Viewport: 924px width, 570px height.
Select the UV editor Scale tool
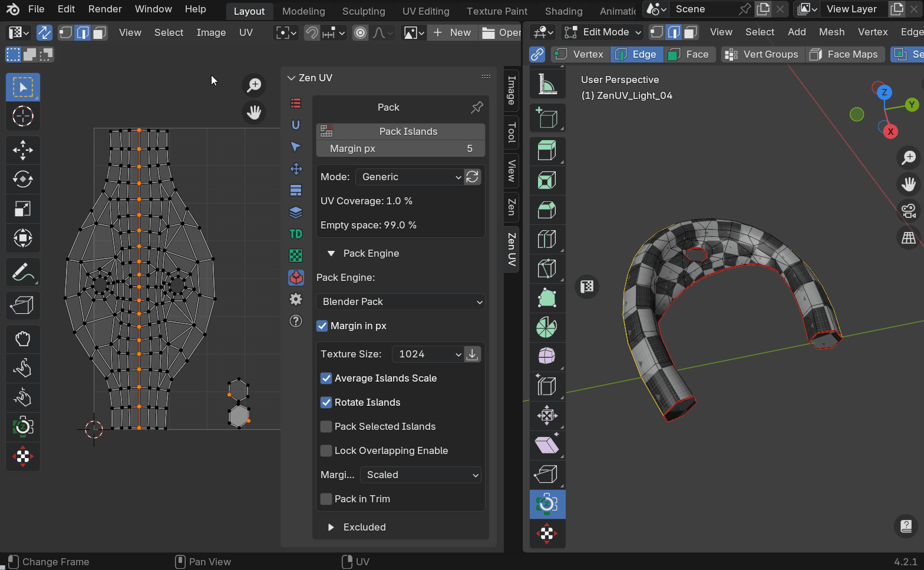(x=23, y=208)
